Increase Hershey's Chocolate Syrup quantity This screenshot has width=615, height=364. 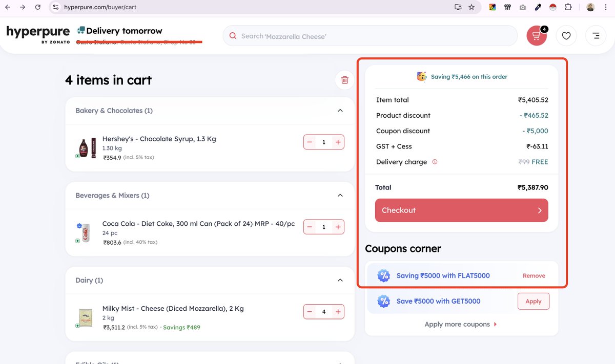coord(338,142)
